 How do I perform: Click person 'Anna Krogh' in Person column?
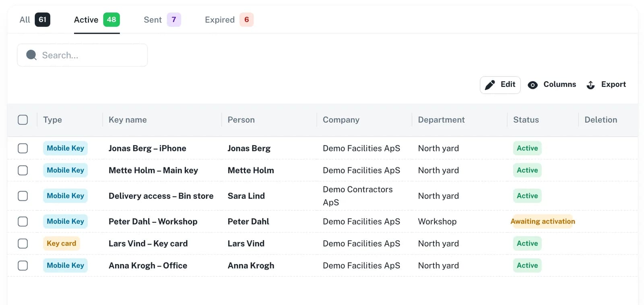coord(251,266)
